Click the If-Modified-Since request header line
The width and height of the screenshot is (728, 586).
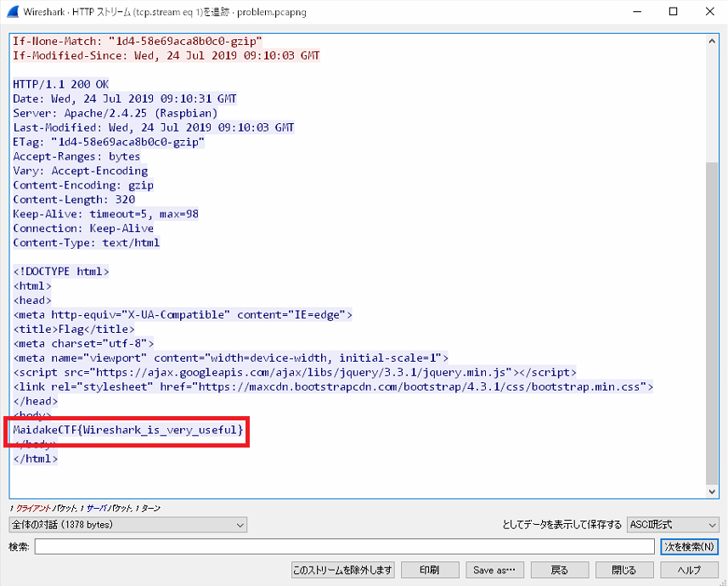tap(166, 55)
